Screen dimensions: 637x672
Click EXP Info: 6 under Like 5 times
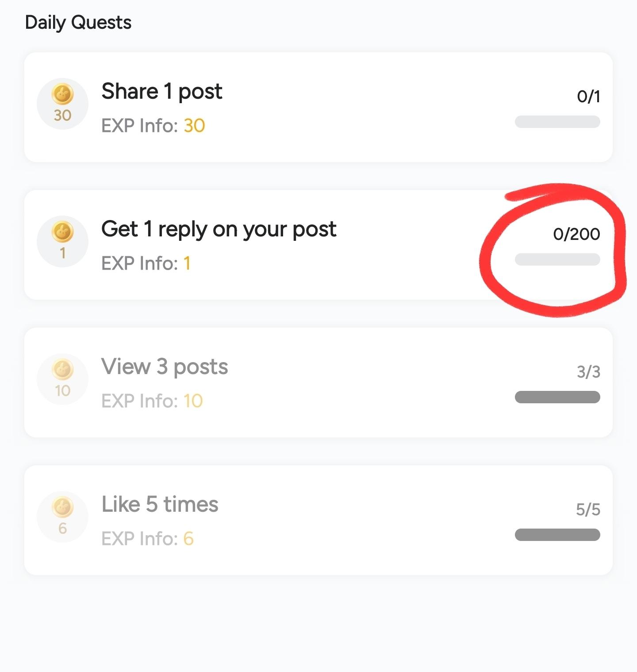pyautogui.click(x=147, y=539)
